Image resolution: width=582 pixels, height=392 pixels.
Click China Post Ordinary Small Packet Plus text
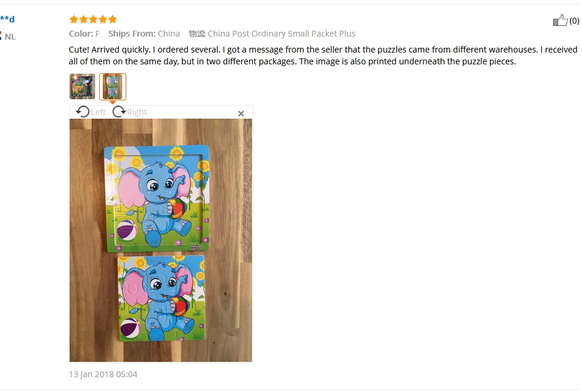(x=282, y=34)
